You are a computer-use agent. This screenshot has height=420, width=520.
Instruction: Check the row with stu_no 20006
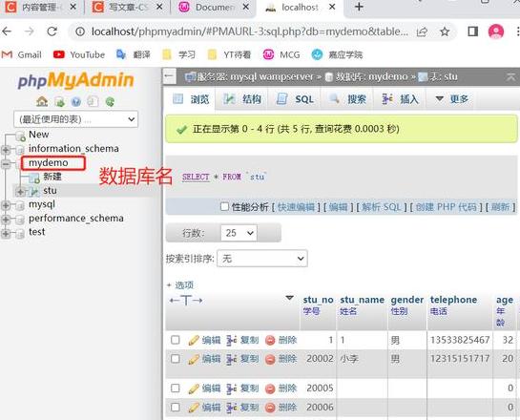(x=176, y=407)
